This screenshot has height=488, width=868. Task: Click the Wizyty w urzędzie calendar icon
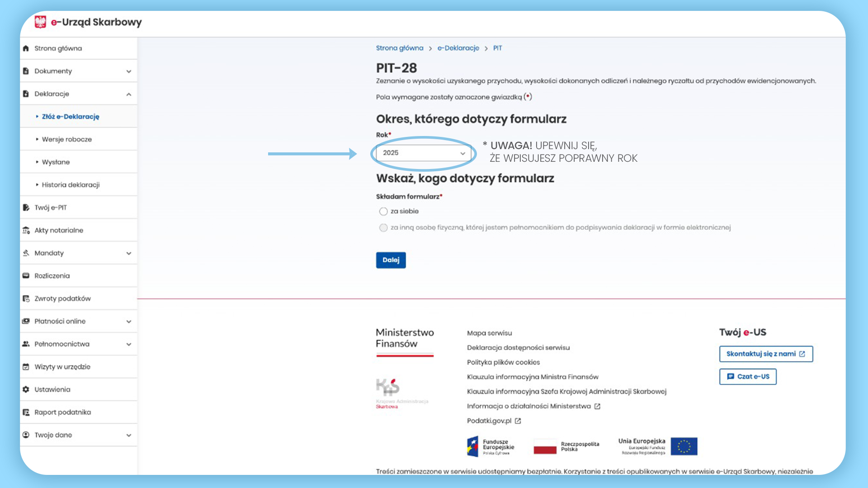tap(26, 367)
